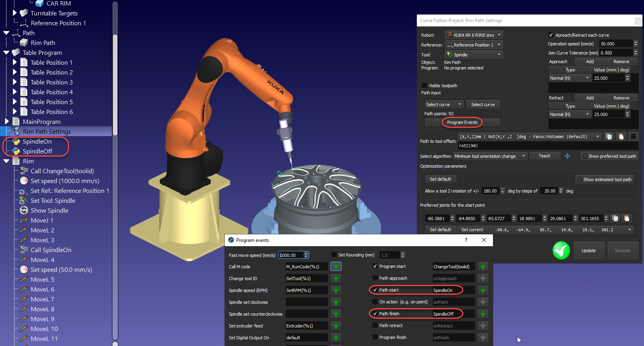The height and width of the screenshot is (346, 644).
Task: Open the Tool dropdown showing Spindle
Action: click(x=474, y=54)
